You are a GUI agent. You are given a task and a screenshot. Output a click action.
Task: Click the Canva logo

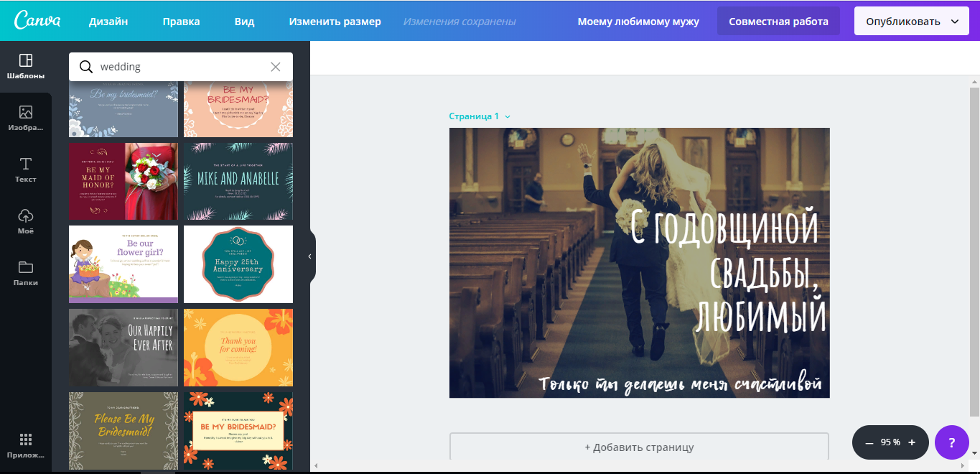point(37,20)
